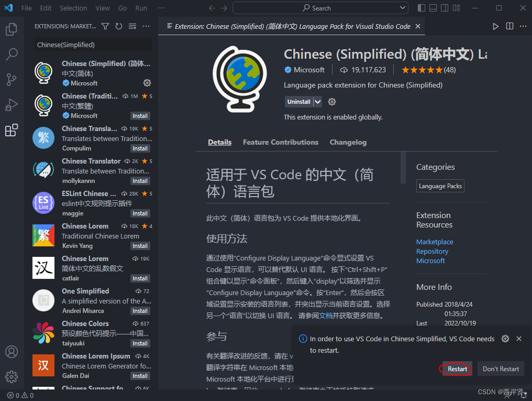Switch to the Feature Contributions tab
532x401 pixels.
click(281, 142)
